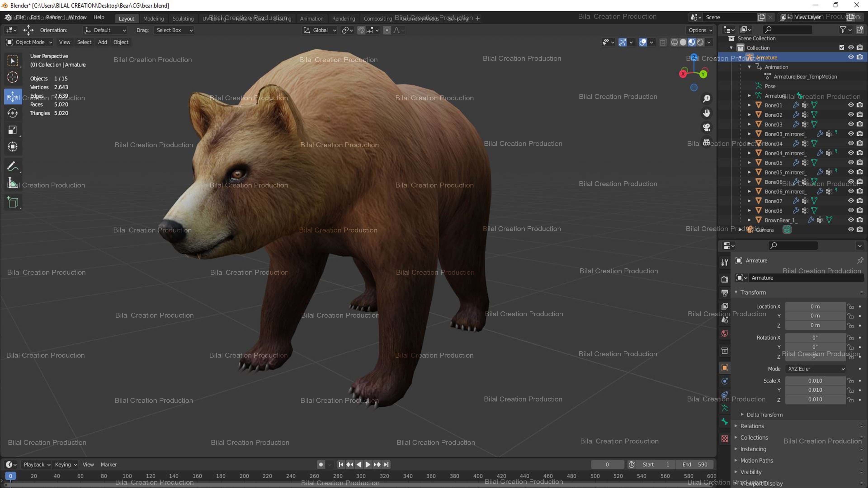Toggle proportional editing in header
The image size is (868, 488).
pos(387,30)
